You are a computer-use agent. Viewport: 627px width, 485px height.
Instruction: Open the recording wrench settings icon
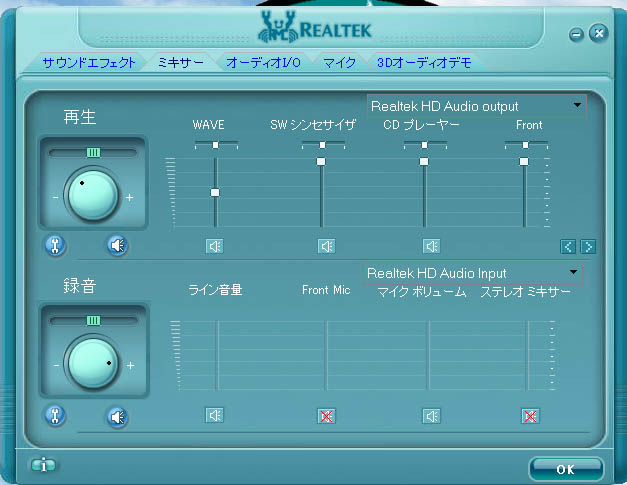(x=55, y=416)
